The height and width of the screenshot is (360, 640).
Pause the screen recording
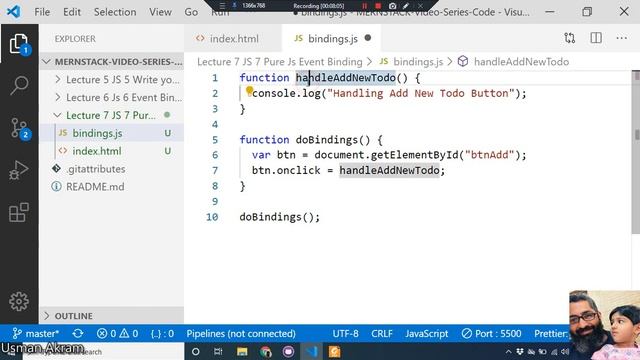364,6
